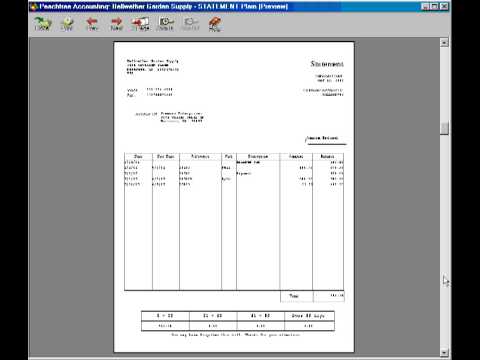Click the "Over 90 days" aging header
480x360 pixels.
coord(308,315)
